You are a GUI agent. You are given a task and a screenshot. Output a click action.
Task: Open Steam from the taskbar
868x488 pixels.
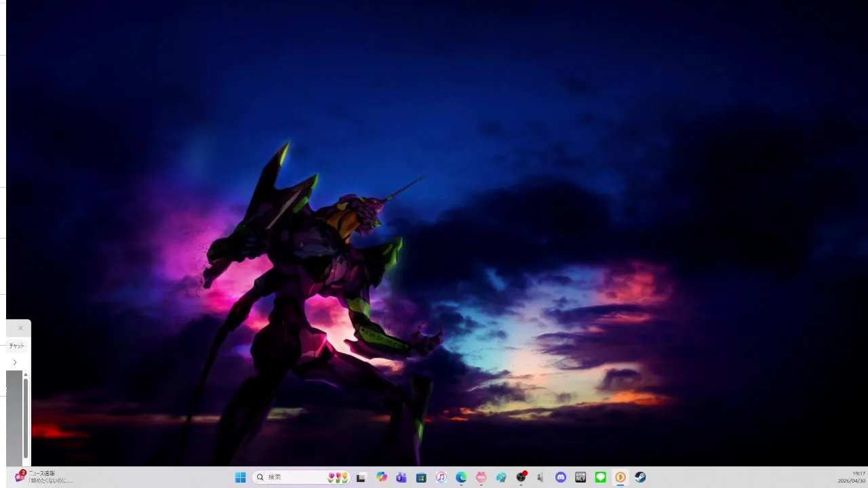(x=640, y=477)
